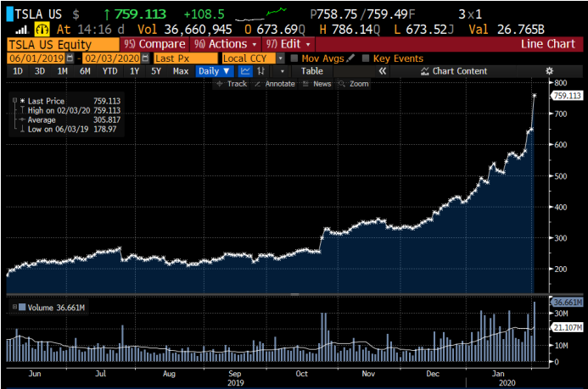The height and width of the screenshot is (389, 588).
Task: Click the L 673.52 low value
Action: tap(423, 29)
